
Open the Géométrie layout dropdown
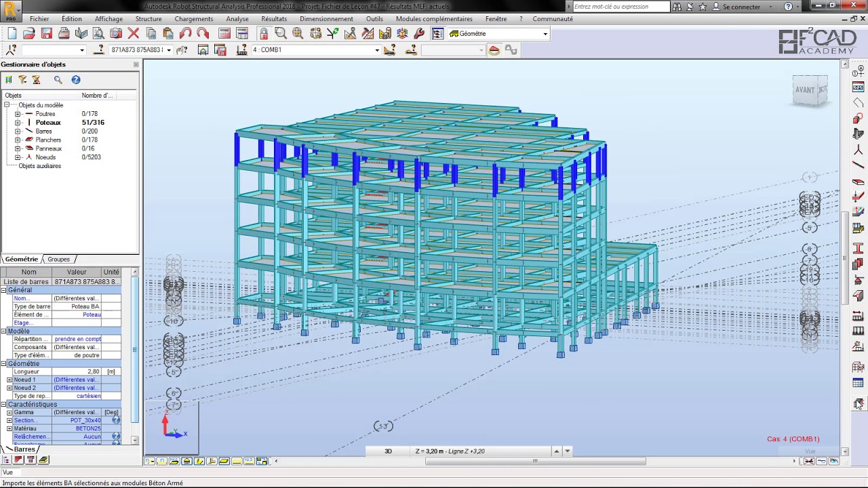click(x=545, y=34)
